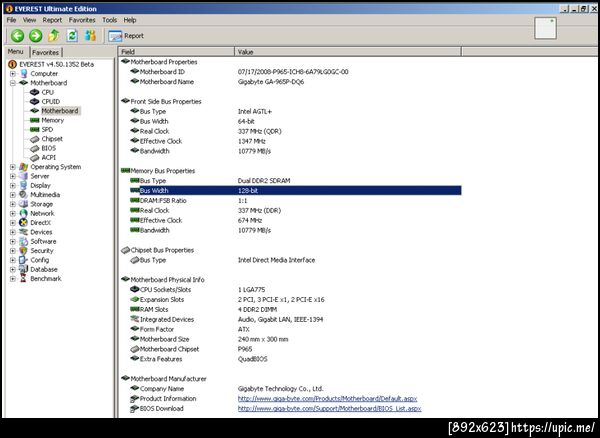Click the Database icon in tree

click(24, 269)
